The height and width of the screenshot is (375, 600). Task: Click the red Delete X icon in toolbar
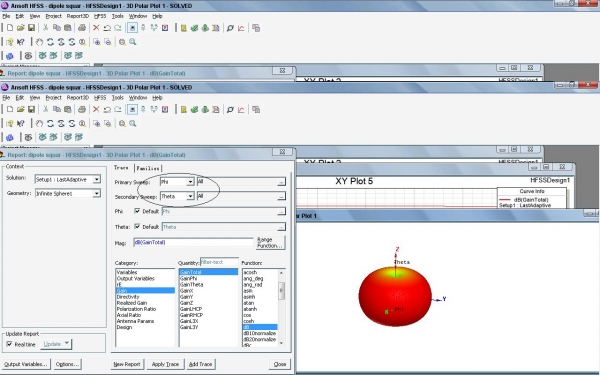(x=96, y=109)
